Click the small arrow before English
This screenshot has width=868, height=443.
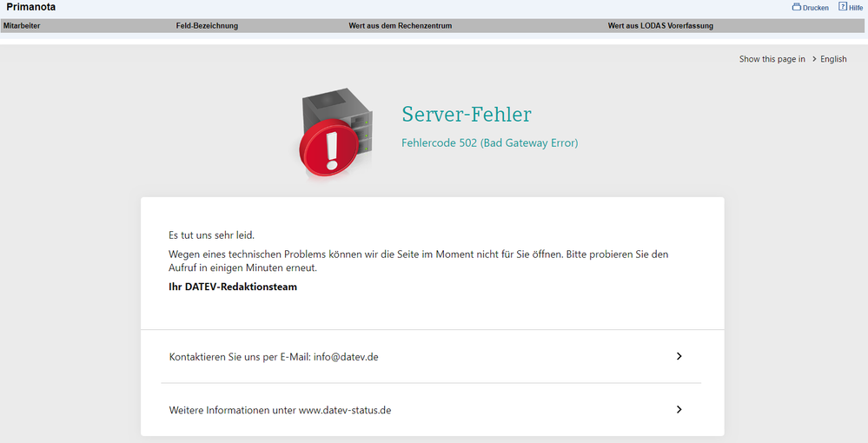(x=814, y=59)
